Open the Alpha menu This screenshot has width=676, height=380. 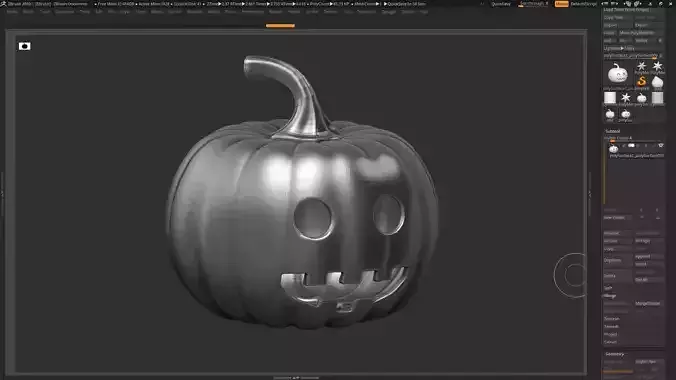pyautogui.click(x=12, y=12)
